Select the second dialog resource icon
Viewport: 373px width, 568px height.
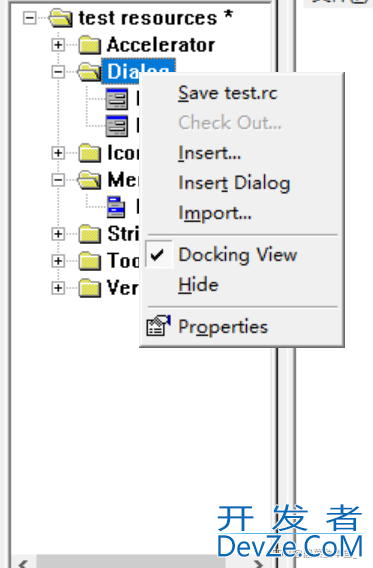[x=117, y=126]
